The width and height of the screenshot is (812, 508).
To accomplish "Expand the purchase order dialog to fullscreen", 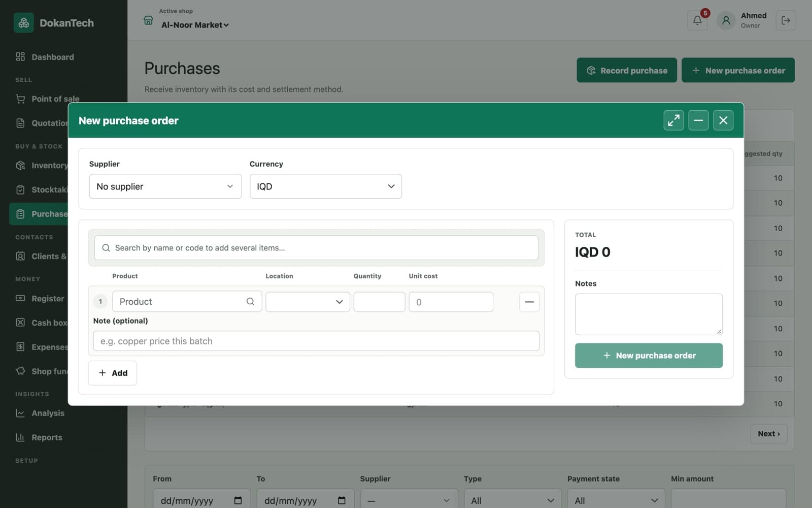I will [x=673, y=120].
